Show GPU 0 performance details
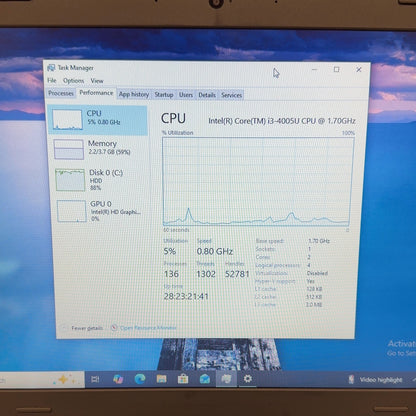 [98, 211]
